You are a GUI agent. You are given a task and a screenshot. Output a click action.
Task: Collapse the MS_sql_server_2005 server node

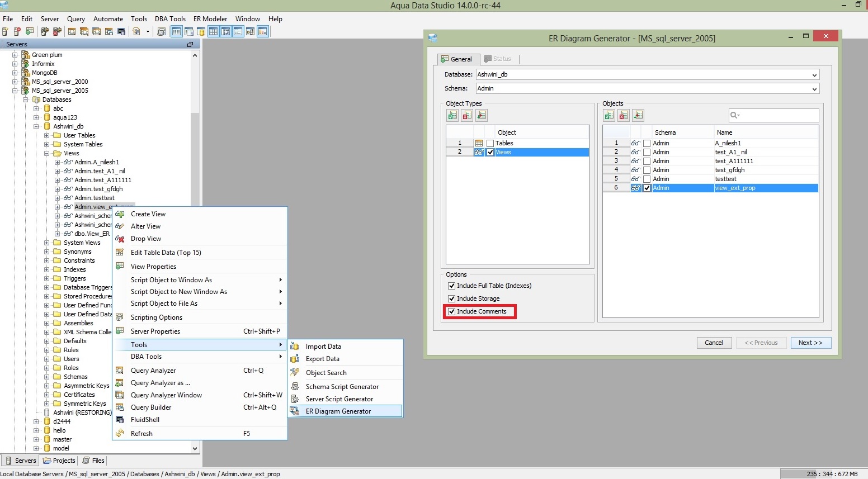pos(15,91)
